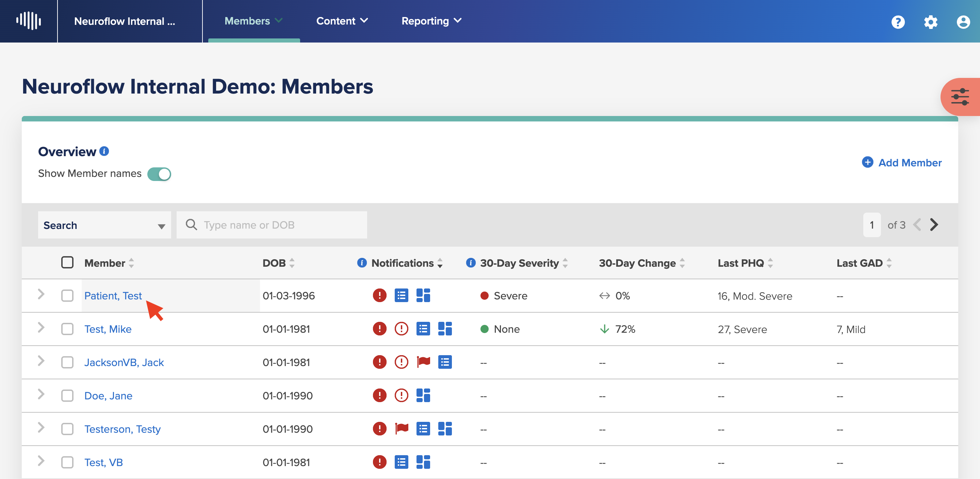Click outlined red alert icon for Test, Mike
Viewport: 980px width, 479px height.
pyautogui.click(x=401, y=328)
